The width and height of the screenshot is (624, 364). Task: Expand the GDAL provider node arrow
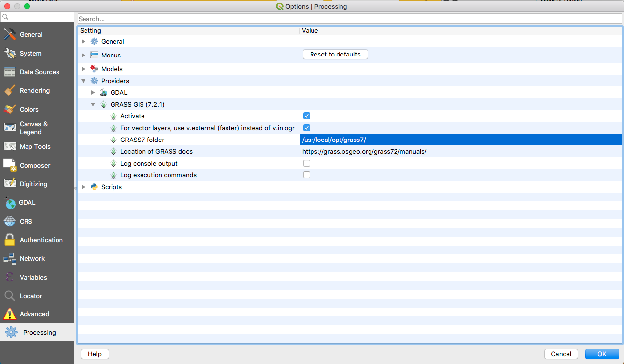point(93,93)
